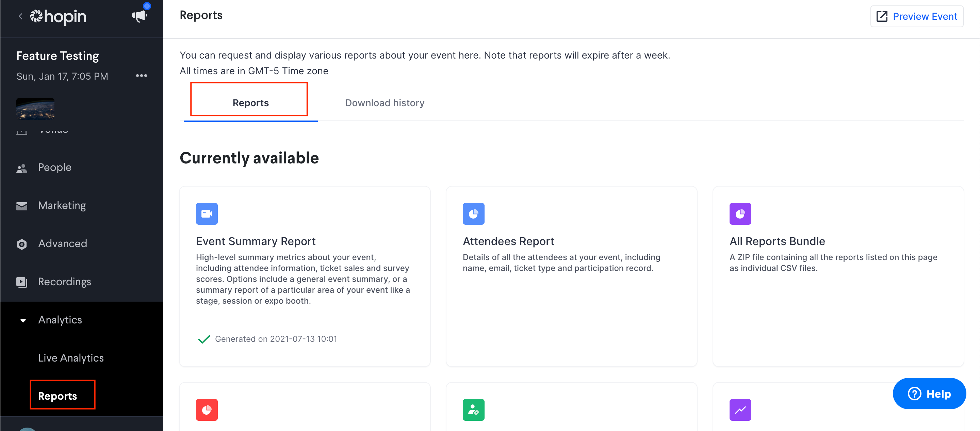
Task: Collapse the Analytics section arrow
Action: point(23,321)
